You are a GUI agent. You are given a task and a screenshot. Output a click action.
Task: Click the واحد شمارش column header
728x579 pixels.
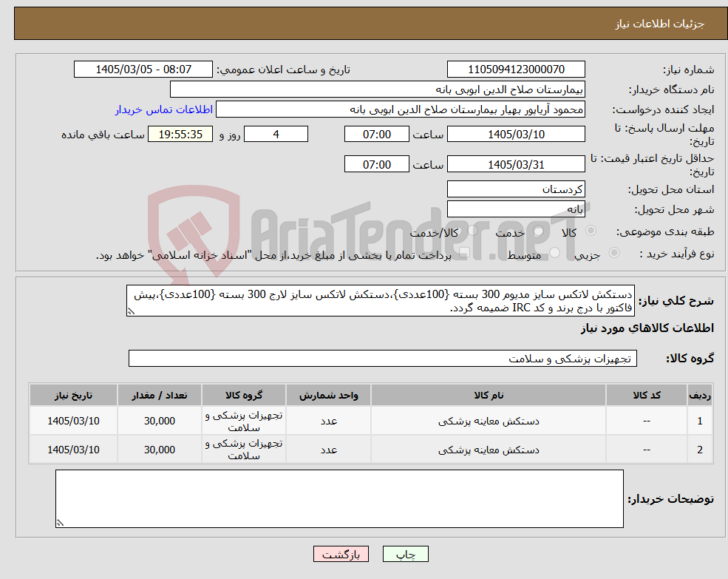coord(329,395)
